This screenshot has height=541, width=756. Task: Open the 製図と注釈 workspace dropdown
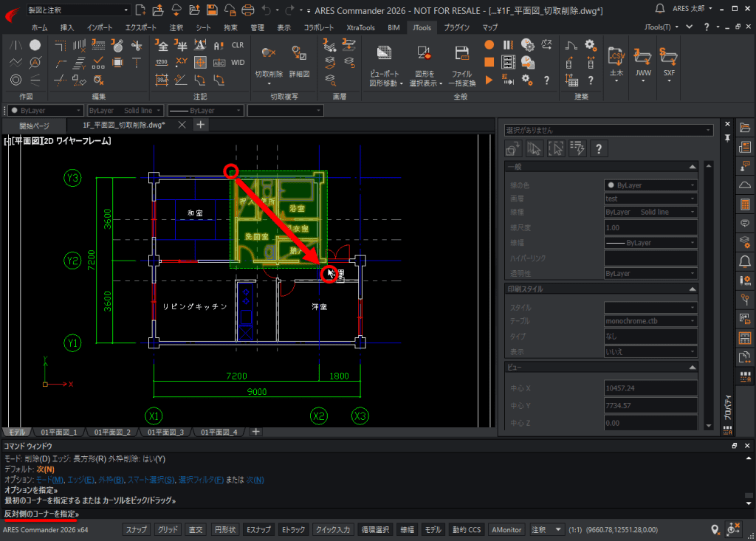pyautogui.click(x=78, y=10)
